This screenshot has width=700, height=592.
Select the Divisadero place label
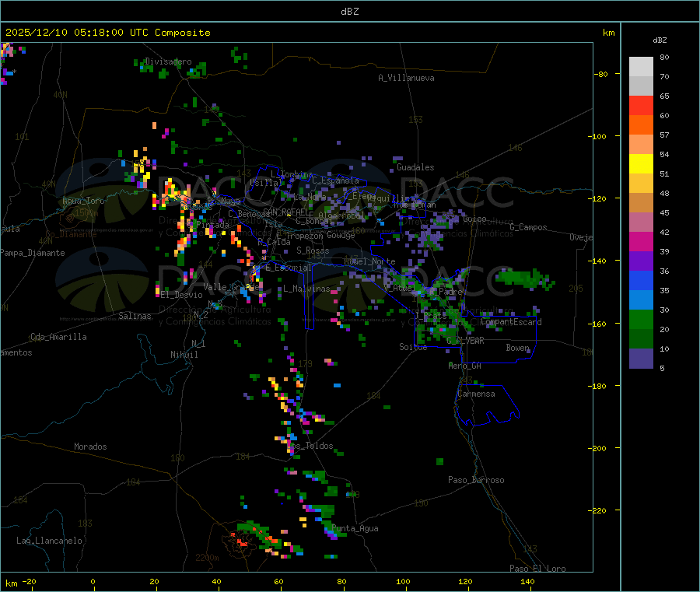tap(168, 61)
